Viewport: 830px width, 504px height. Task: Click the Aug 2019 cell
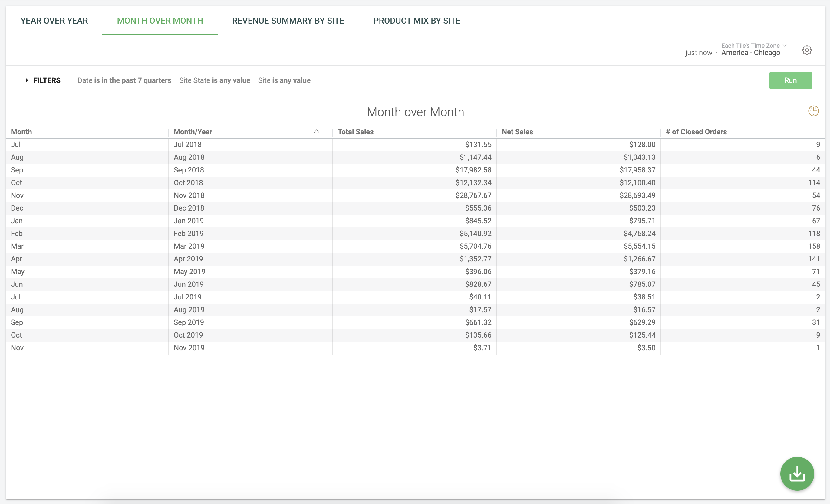tap(189, 310)
